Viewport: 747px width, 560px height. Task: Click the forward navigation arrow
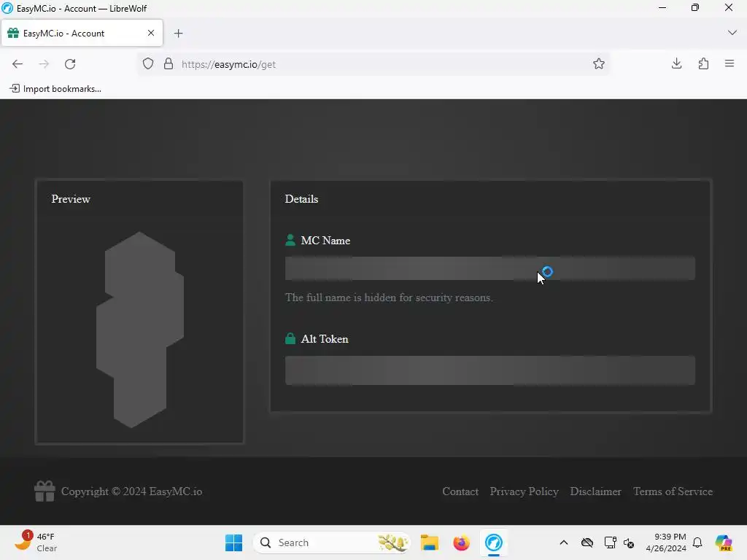coord(44,64)
